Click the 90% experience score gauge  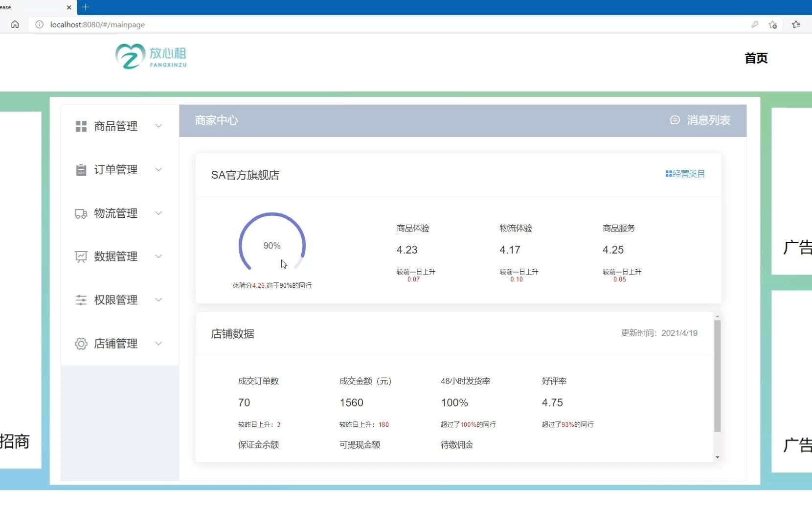tap(272, 242)
